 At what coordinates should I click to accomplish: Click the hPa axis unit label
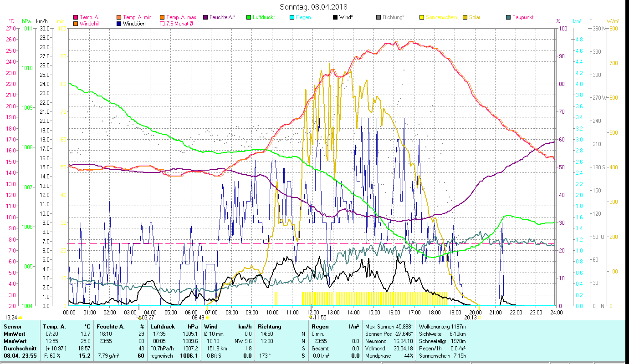pyautogui.click(x=26, y=21)
